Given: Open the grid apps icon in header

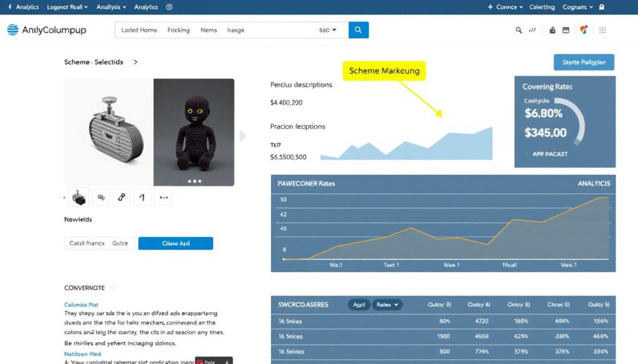Looking at the screenshot, I should click(x=602, y=30).
